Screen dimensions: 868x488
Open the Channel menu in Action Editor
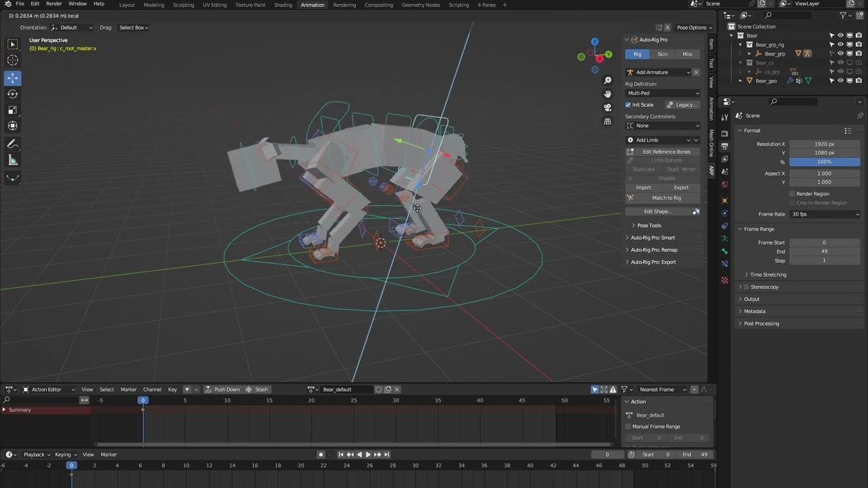point(152,390)
